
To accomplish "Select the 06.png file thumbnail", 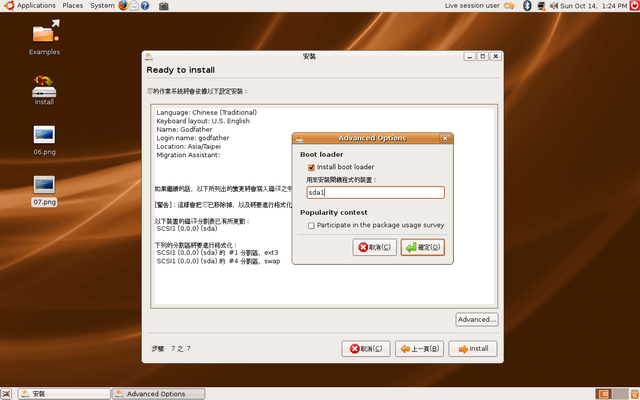I will coord(44,135).
